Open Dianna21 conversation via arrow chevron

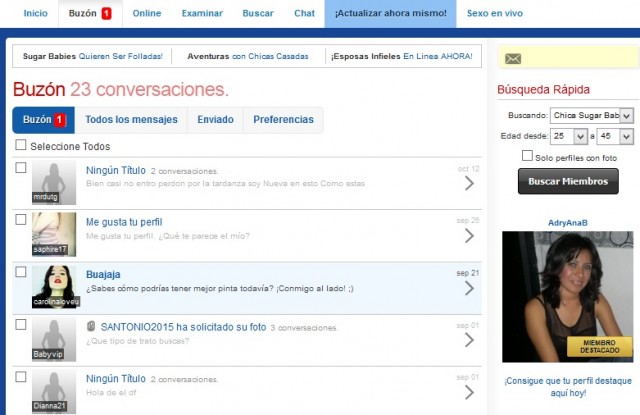coord(469,393)
